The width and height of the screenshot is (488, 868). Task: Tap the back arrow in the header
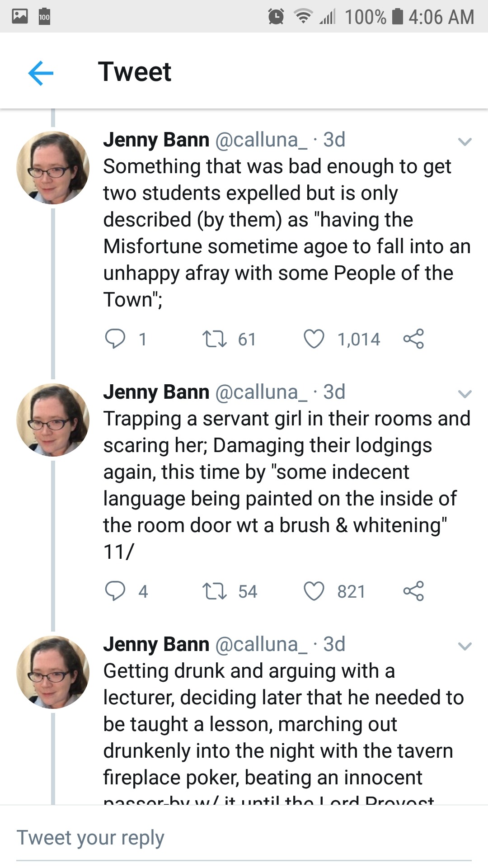(x=41, y=73)
